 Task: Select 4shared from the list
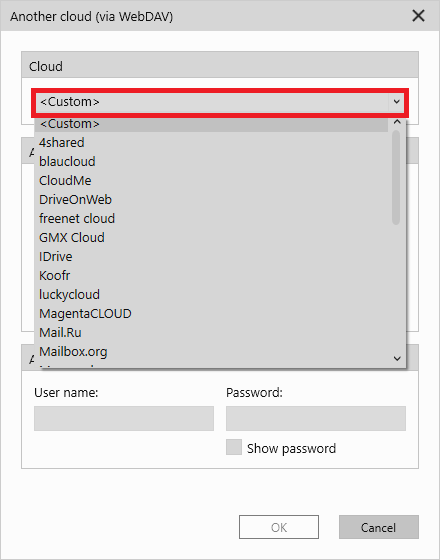click(211, 142)
